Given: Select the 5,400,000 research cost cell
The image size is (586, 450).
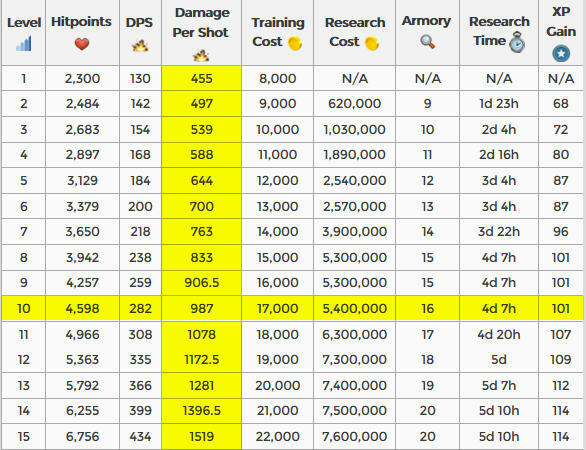Looking at the screenshot, I should pos(354,308).
